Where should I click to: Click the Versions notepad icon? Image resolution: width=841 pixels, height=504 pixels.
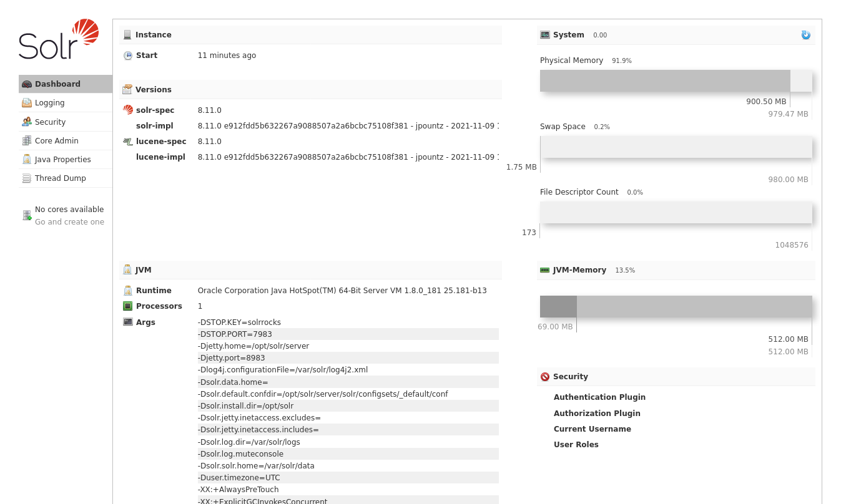pos(127,90)
